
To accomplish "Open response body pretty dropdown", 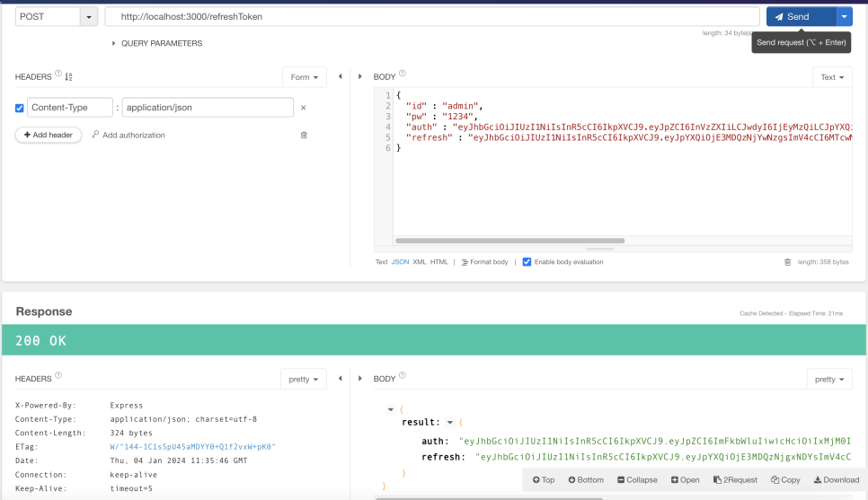I will coord(829,380).
